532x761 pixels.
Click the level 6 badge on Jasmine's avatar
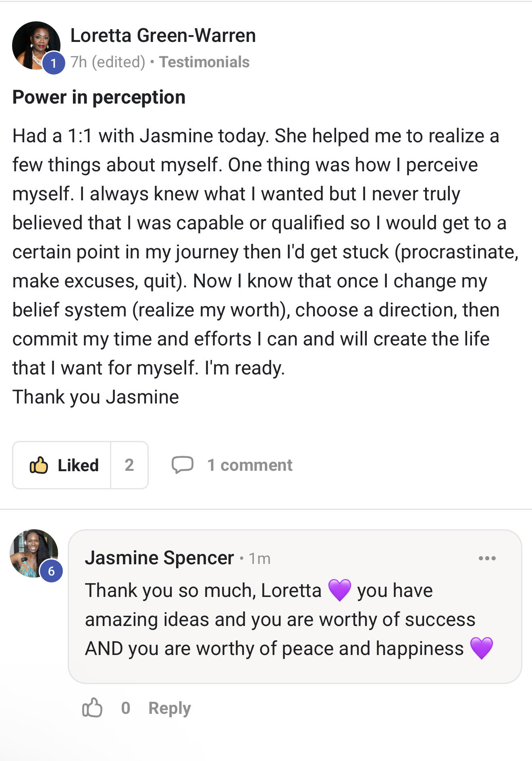pos(51,571)
